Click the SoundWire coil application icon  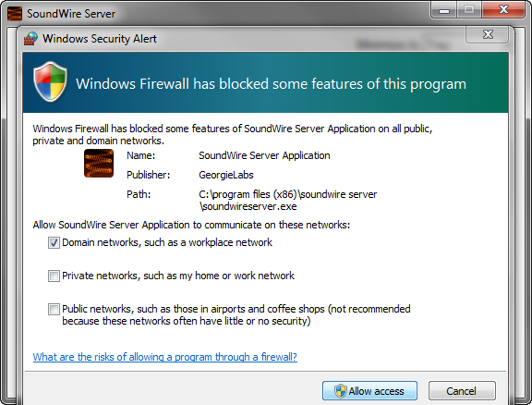(x=99, y=163)
